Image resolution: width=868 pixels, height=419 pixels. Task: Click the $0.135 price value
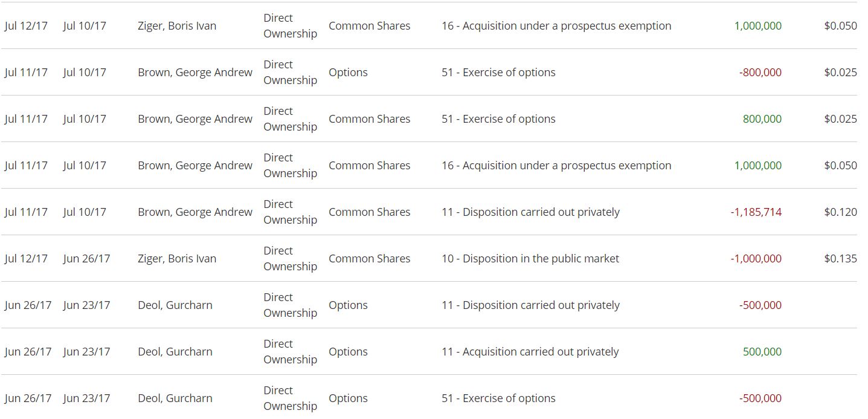click(x=840, y=259)
